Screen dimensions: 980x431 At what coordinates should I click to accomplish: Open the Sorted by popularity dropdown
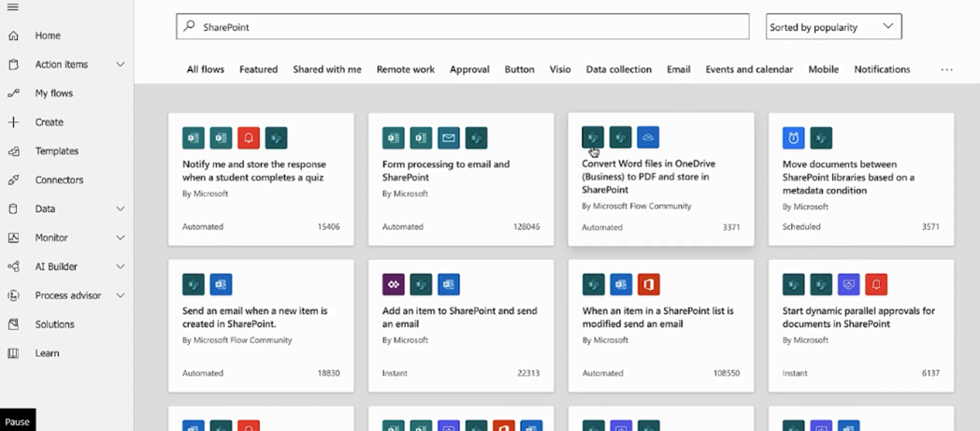coord(833,27)
